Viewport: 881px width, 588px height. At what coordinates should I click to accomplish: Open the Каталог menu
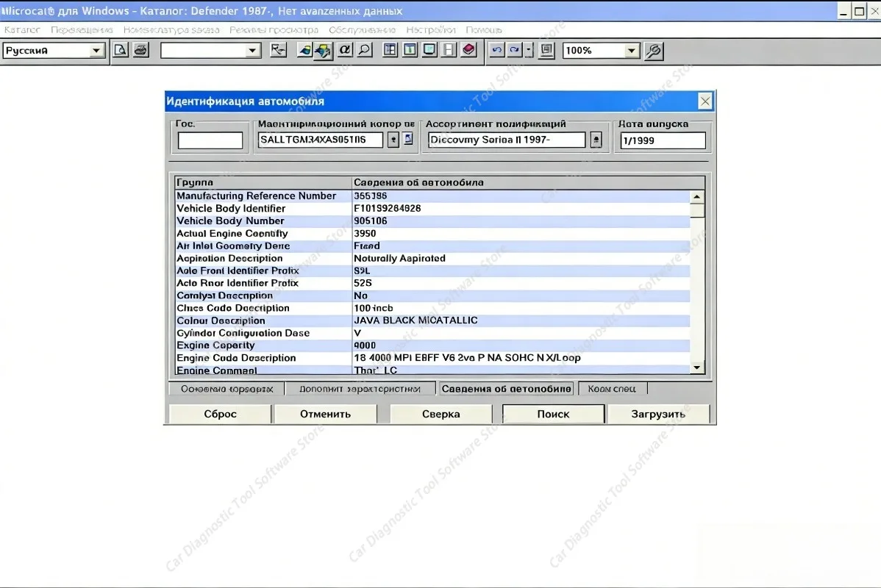click(22, 29)
